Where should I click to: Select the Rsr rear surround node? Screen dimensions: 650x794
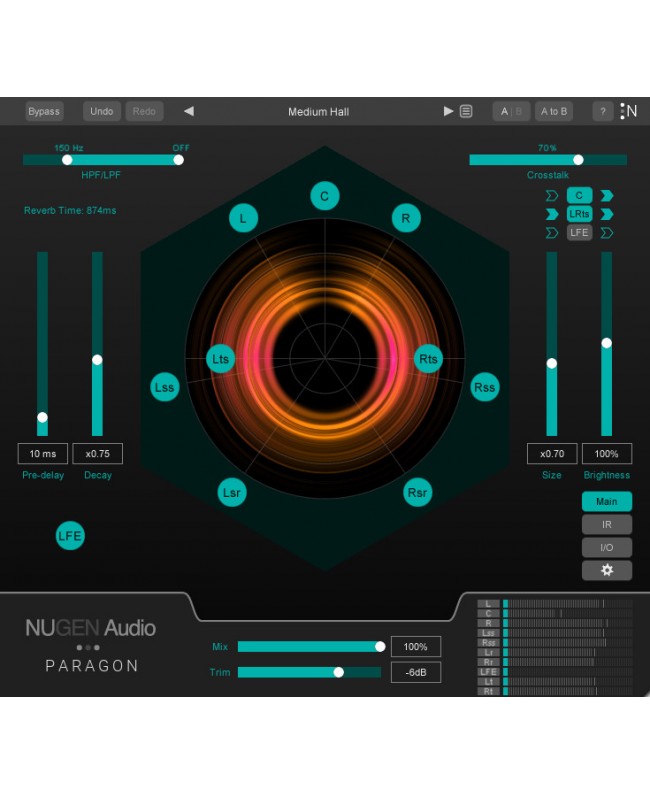coord(418,492)
